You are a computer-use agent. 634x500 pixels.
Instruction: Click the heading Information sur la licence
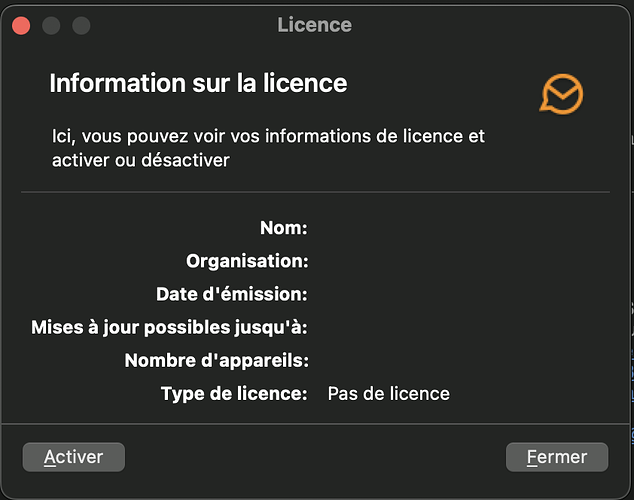(198, 83)
